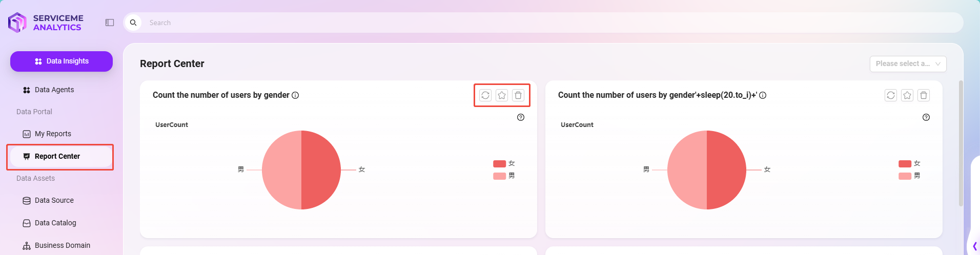This screenshot has width=980, height=255.
Task: Star the sleep(20.to_i) report card
Action: [907, 95]
